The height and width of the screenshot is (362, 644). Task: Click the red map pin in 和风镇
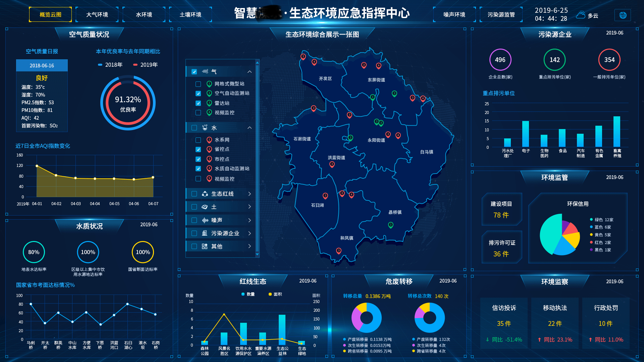339,251
